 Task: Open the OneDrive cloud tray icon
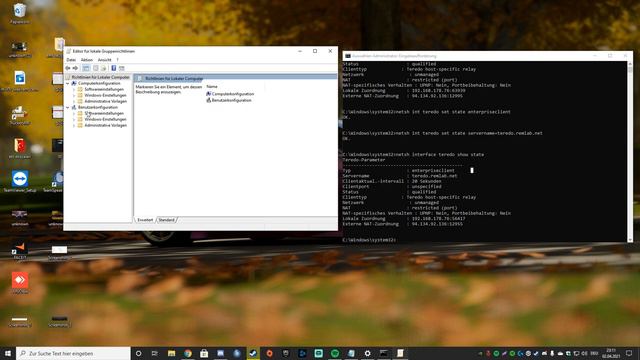pos(560,353)
